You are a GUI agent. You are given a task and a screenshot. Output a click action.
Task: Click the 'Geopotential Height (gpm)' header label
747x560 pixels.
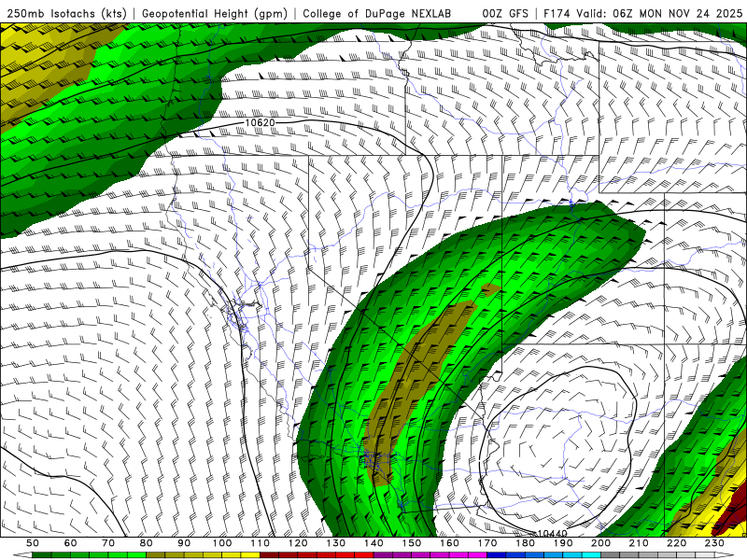tap(215, 13)
